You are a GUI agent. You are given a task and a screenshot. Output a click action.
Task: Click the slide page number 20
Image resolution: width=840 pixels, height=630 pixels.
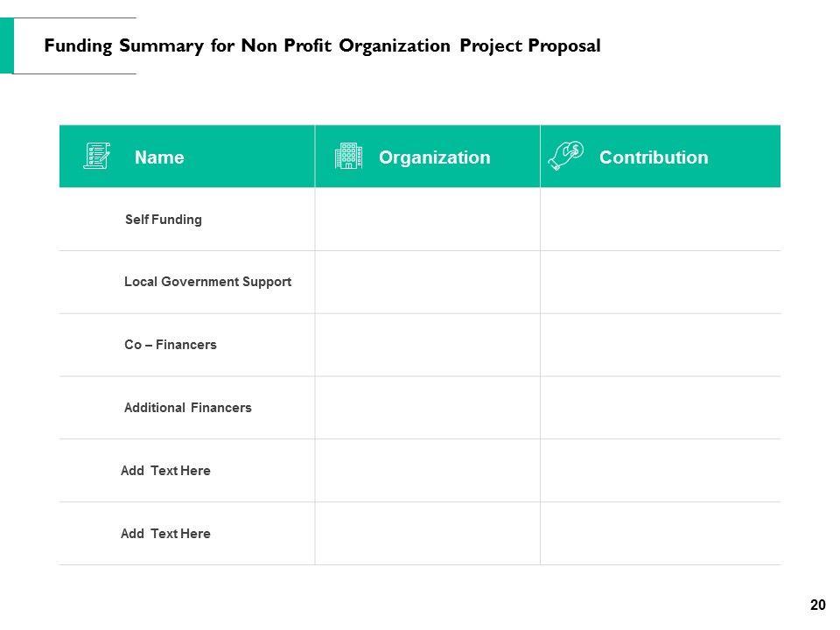[x=819, y=604]
